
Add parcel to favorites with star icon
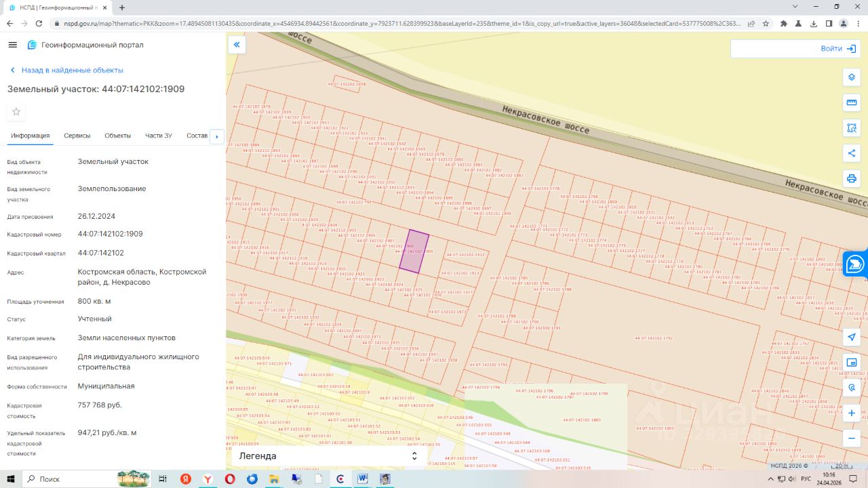16,112
